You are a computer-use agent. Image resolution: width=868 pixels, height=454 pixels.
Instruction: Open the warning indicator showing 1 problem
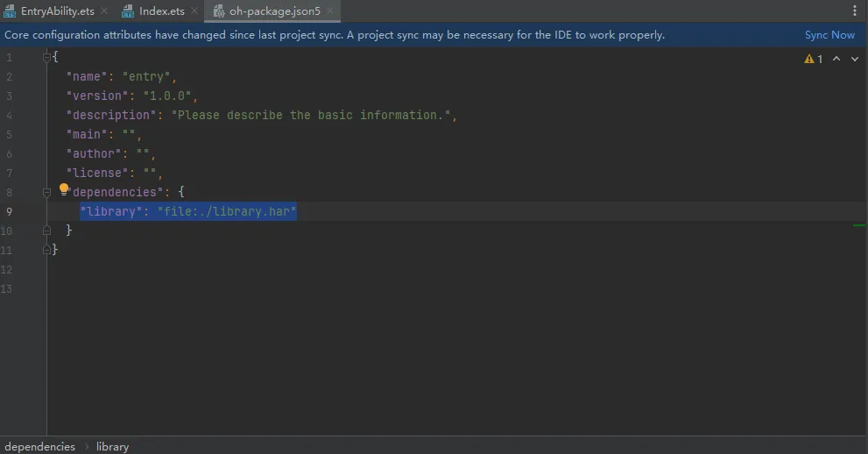coord(813,59)
